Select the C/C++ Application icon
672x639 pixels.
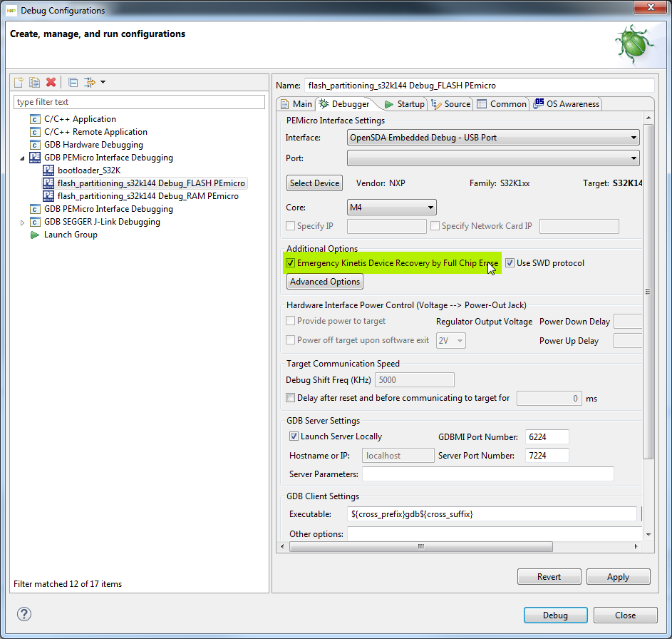tap(35, 119)
